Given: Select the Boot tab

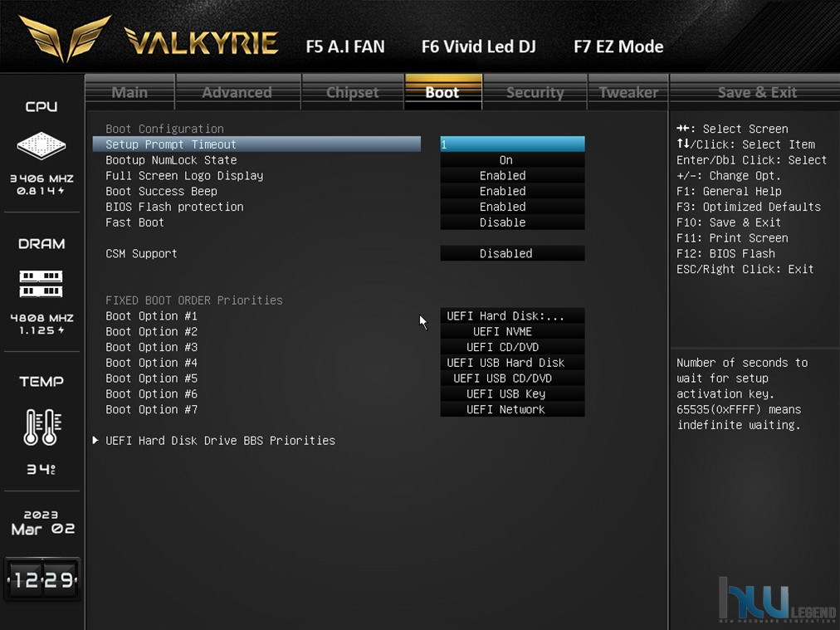Looking at the screenshot, I should click(x=442, y=92).
